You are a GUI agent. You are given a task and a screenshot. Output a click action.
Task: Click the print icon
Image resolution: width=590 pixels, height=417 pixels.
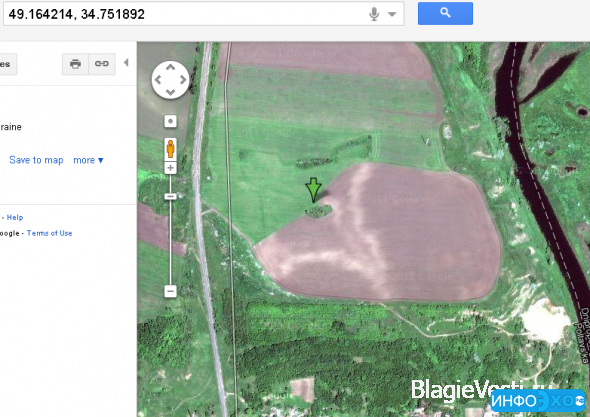tap(75, 64)
